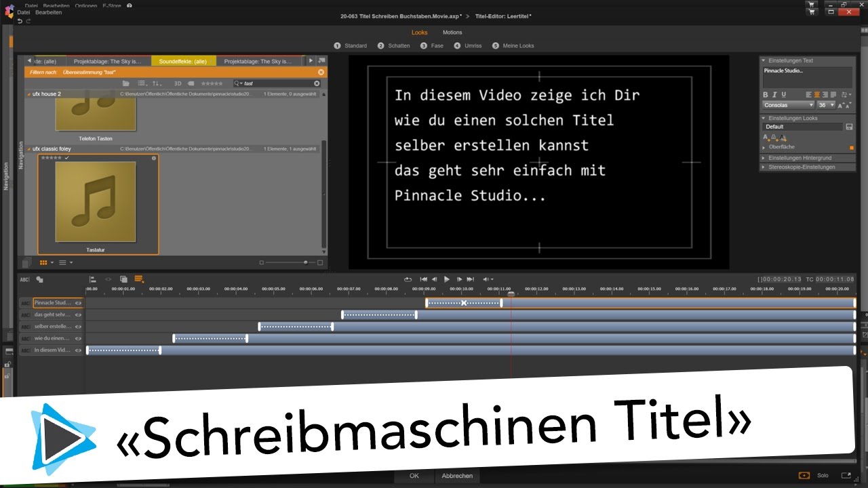This screenshot has width=868, height=488.
Task: Clear the library search field
Action: 317,83
